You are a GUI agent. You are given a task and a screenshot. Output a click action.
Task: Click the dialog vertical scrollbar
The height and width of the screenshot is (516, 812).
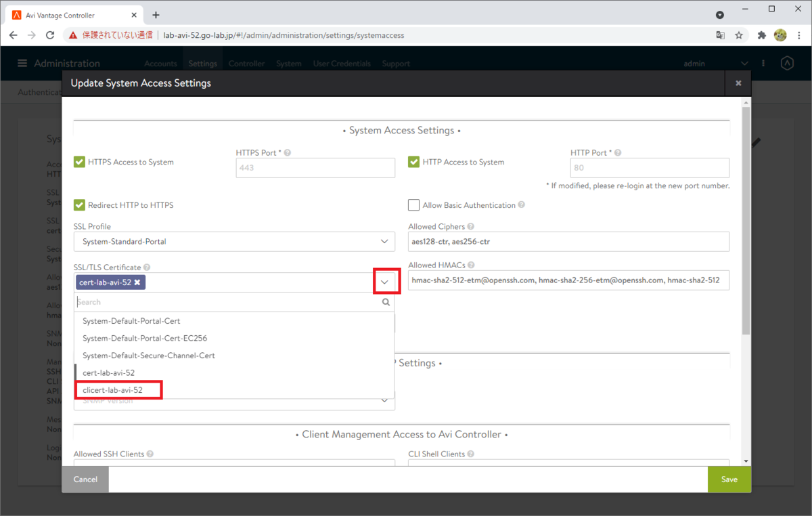coord(746,220)
